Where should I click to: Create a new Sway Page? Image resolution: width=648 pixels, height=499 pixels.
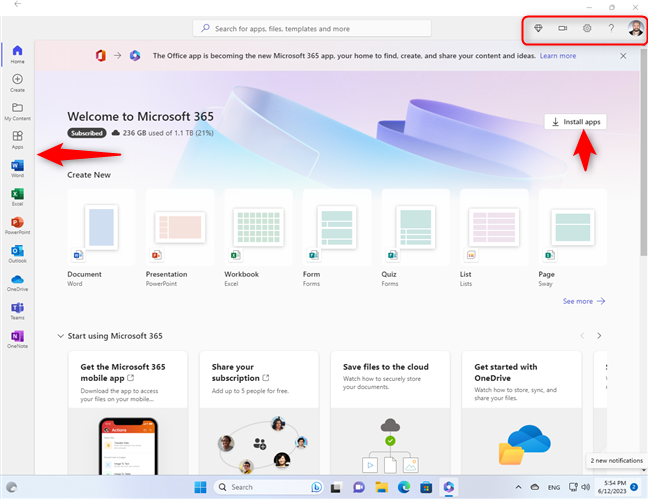pos(572,239)
